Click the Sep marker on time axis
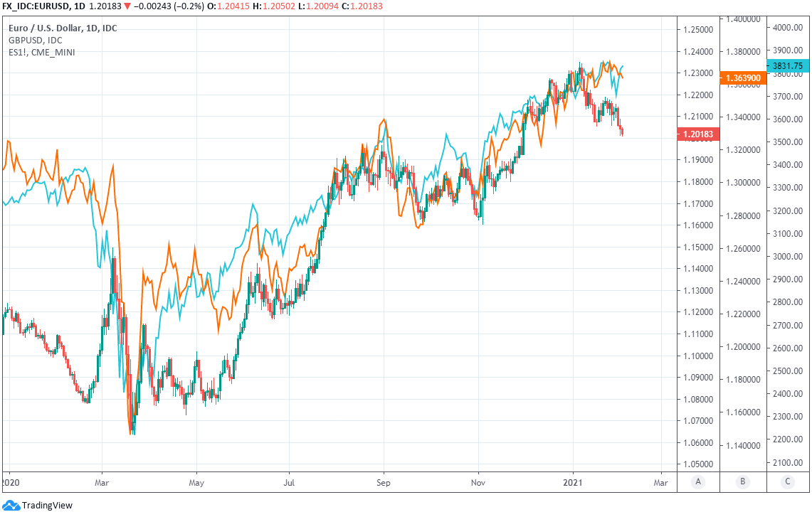Image resolution: width=812 pixels, height=517 pixels. [384, 482]
